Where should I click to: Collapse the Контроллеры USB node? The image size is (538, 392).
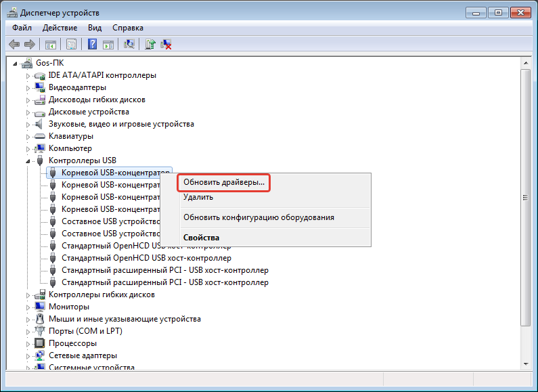point(28,161)
